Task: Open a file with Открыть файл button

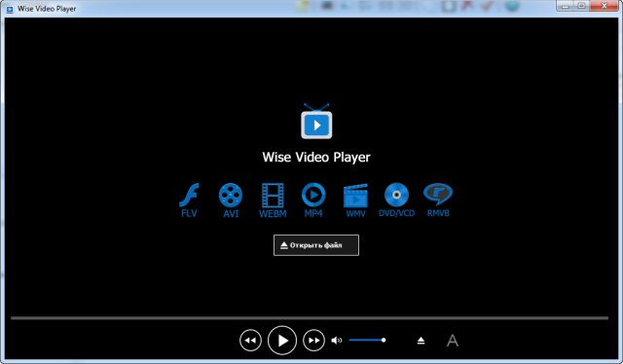Action: click(x=316, y=245)
